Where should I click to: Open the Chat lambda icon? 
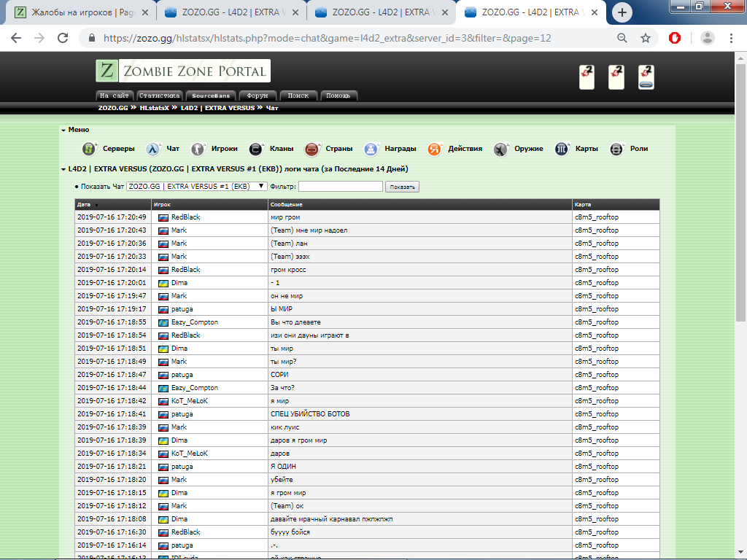pos(152,149)
